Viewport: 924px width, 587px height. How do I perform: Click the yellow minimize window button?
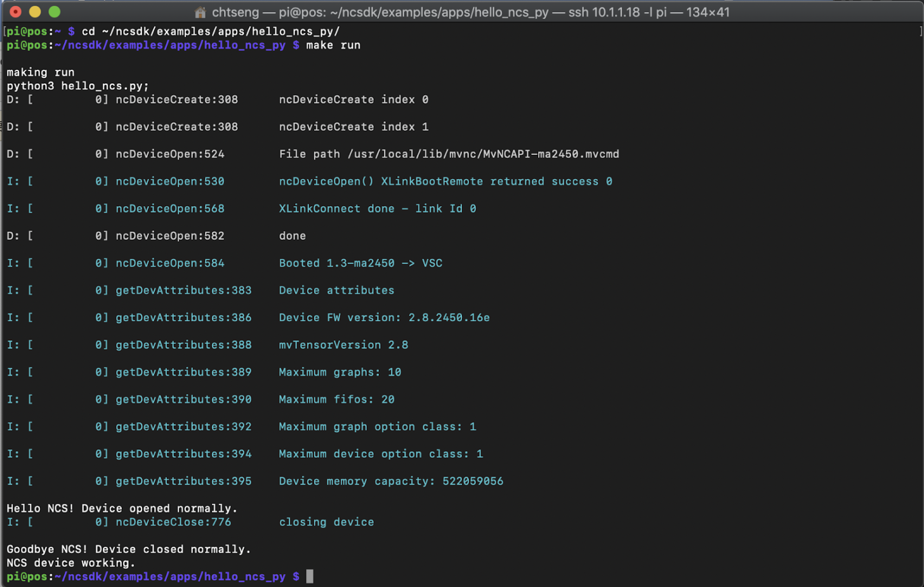35,11
